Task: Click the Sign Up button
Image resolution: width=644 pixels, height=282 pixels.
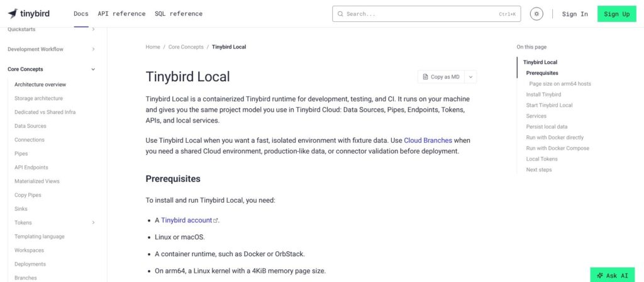Action: click(616, 14)
